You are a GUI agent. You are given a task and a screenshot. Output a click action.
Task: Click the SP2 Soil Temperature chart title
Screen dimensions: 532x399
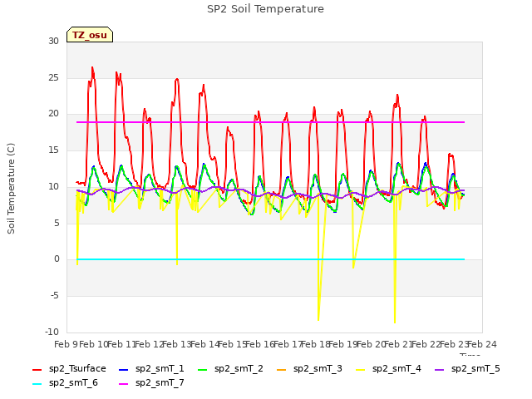click(x=265, y=9)
